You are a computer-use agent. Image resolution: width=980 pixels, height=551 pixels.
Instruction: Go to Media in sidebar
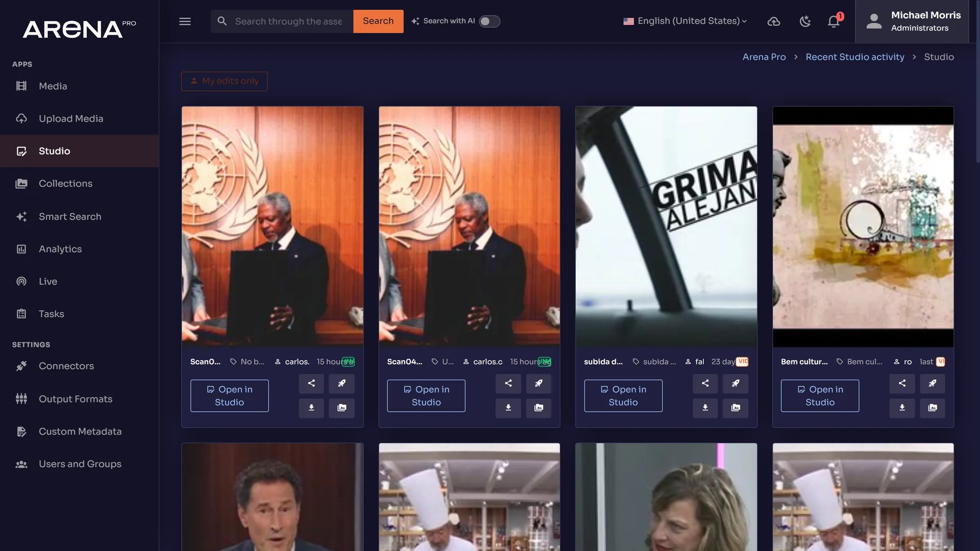click(x=79, y=86)
